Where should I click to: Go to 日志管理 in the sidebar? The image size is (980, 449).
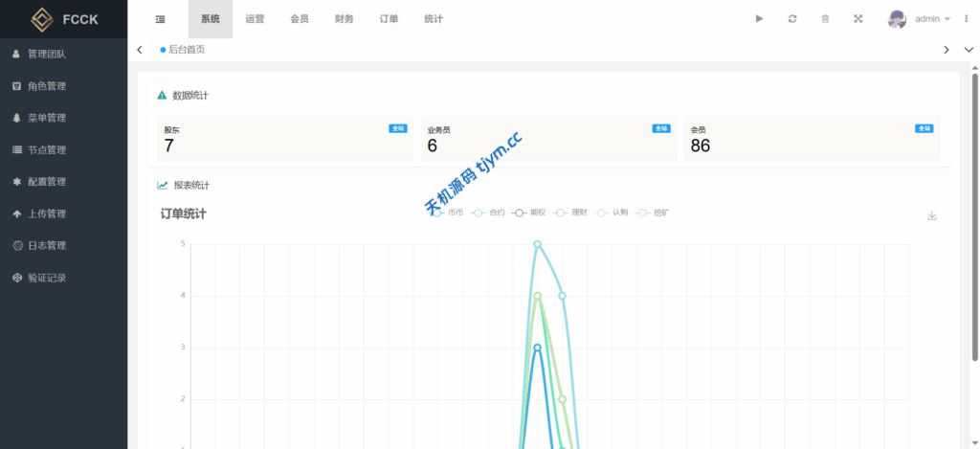[46, 246]
